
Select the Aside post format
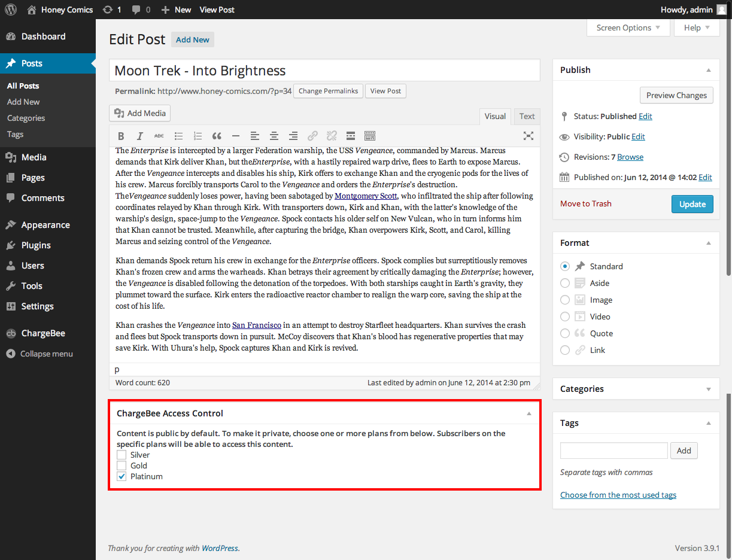click(x=565, y=283)
